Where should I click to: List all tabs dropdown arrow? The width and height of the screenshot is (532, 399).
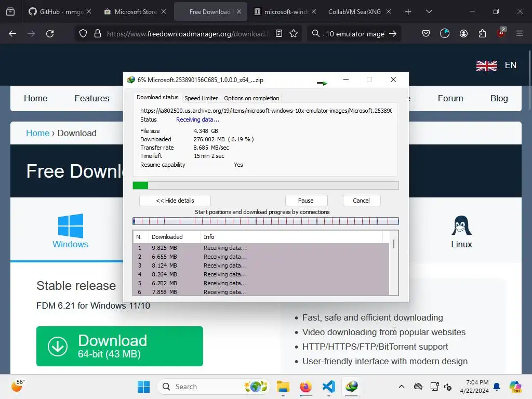[429, 12]
